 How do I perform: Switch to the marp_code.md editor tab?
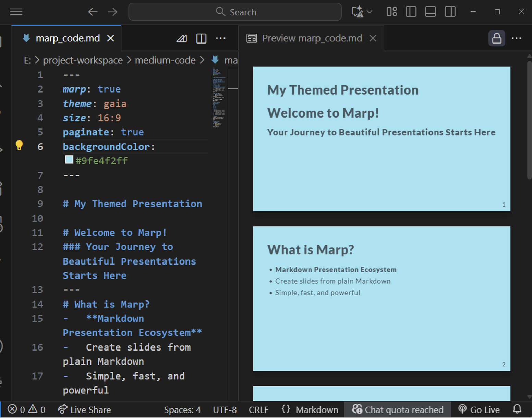(68, 38)
